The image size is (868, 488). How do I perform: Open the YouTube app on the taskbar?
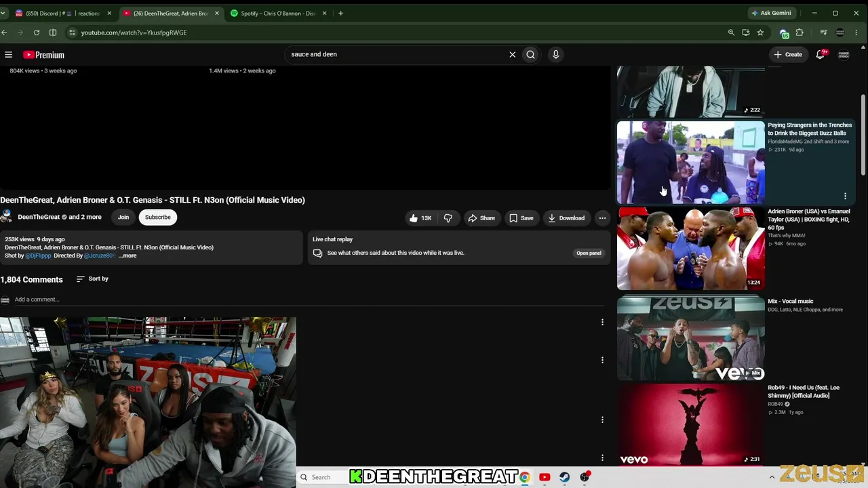pos(545,477)
